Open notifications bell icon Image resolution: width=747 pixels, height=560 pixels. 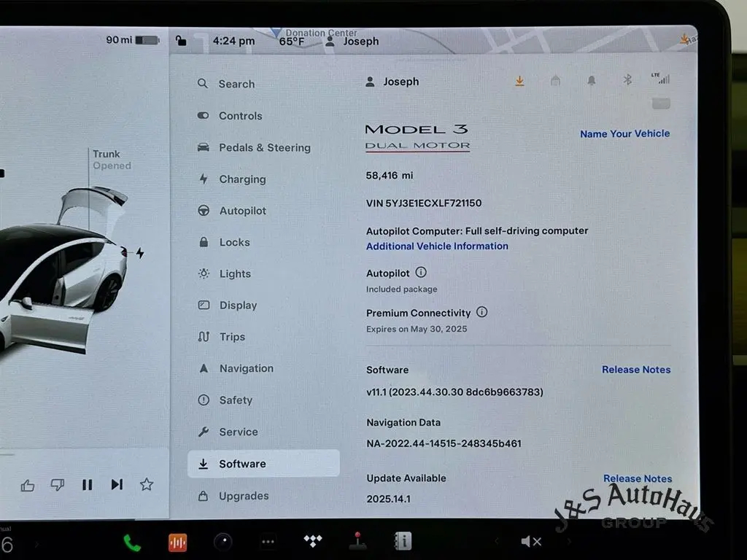591,80
